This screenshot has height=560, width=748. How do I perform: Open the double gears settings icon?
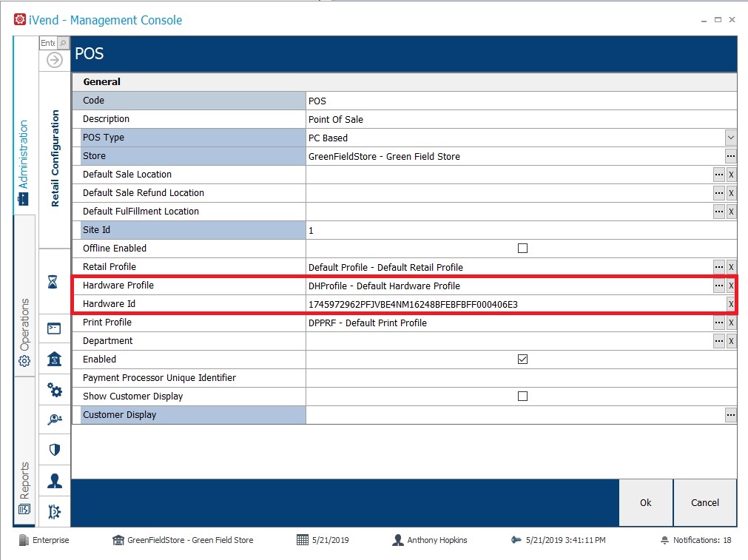(55, 390)
